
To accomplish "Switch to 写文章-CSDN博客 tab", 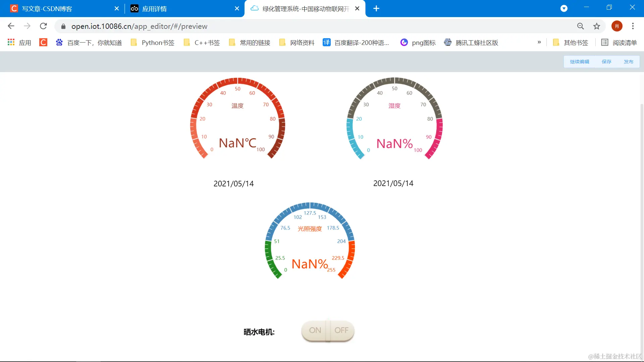I will [47, 9].
